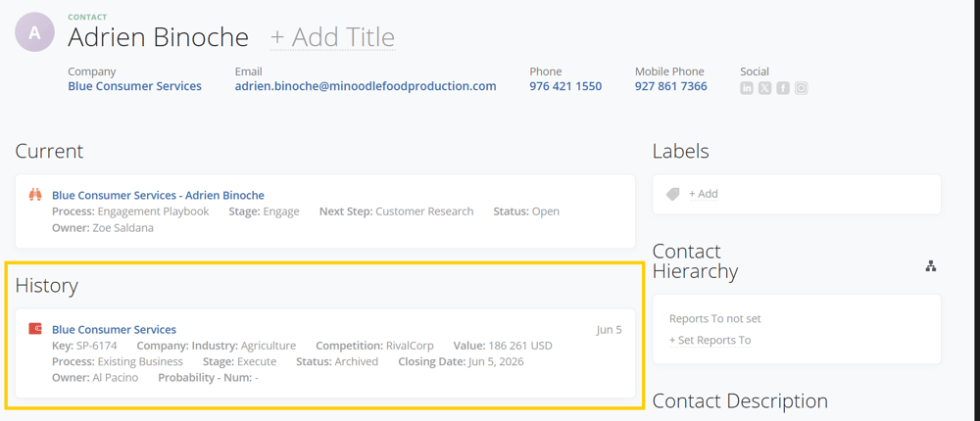Image resolution: width=980 pixels, height=421 pixels.
Task: Click Status: Archived
Action: 337,361
